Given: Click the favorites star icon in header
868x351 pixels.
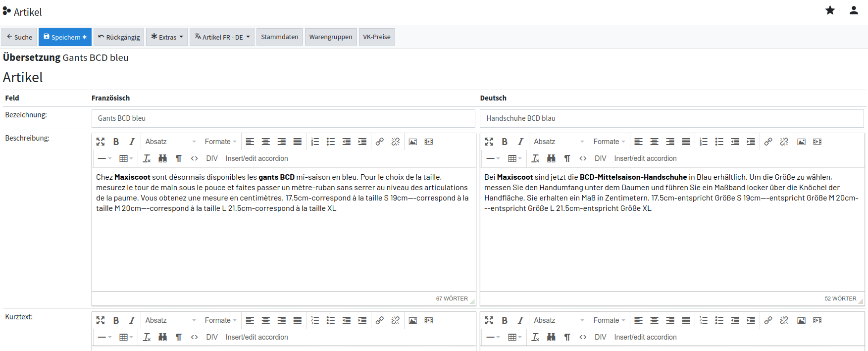Looking at the screenshot, I should coord(830,10).
